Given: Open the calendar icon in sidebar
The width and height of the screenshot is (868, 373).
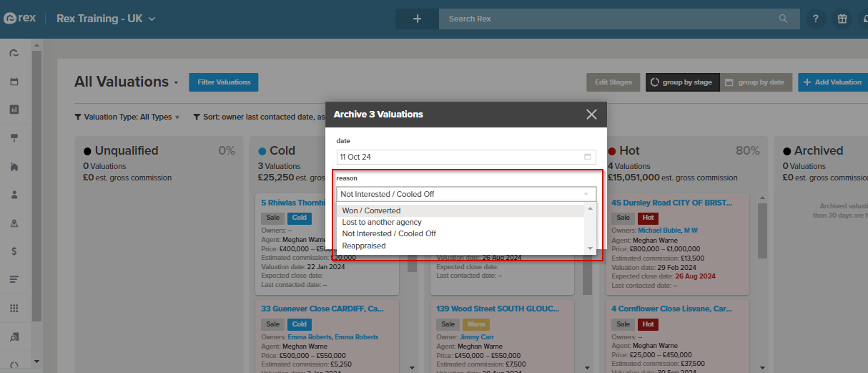Looking at the screenshot, I should coord(14,82).
